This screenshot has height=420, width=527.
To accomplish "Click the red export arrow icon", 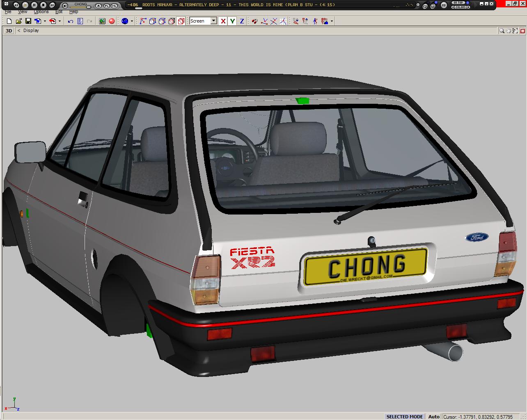I will (x=53, y=21).
